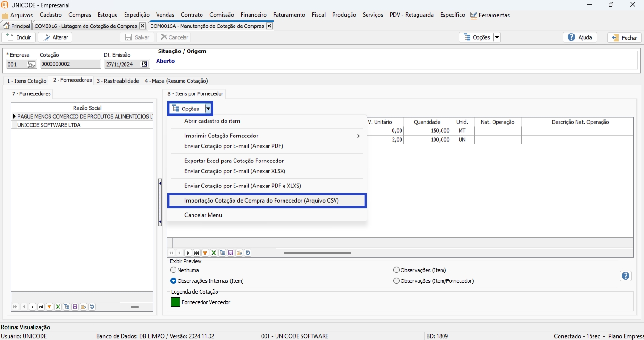This screenshot has width=644, height=340.
Task: Go to last record in the items grid
Action: click(x=197, y=253)
